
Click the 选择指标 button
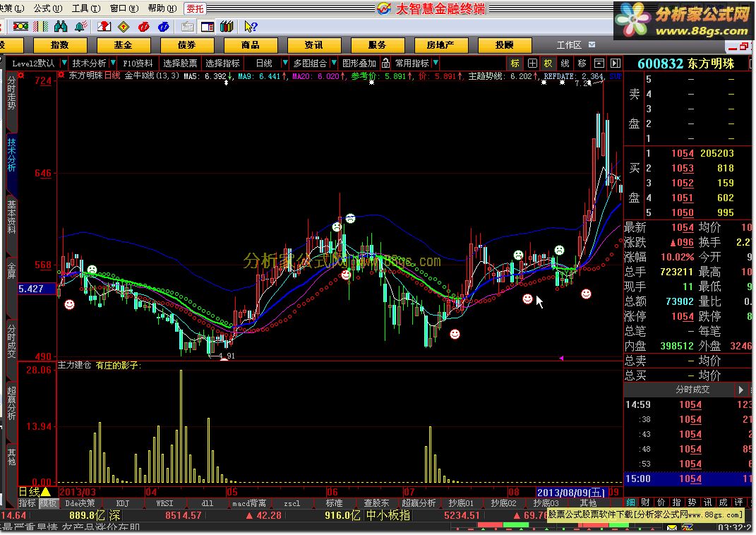click(223, 63)
